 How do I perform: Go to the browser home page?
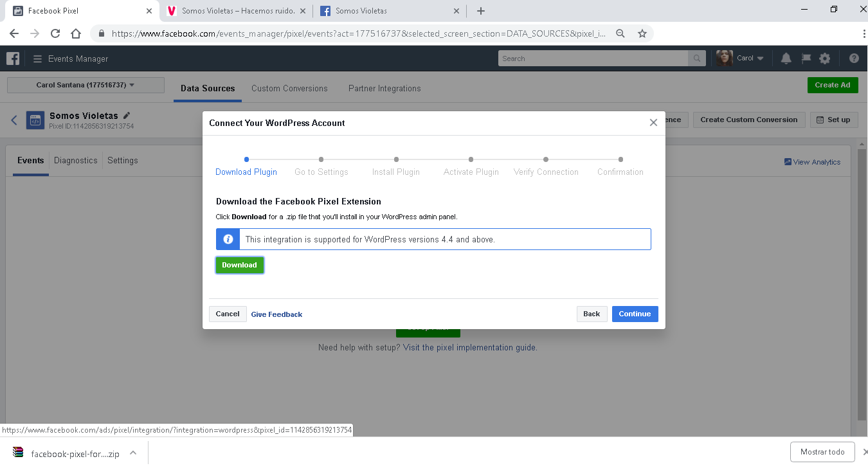coord(76,33)
